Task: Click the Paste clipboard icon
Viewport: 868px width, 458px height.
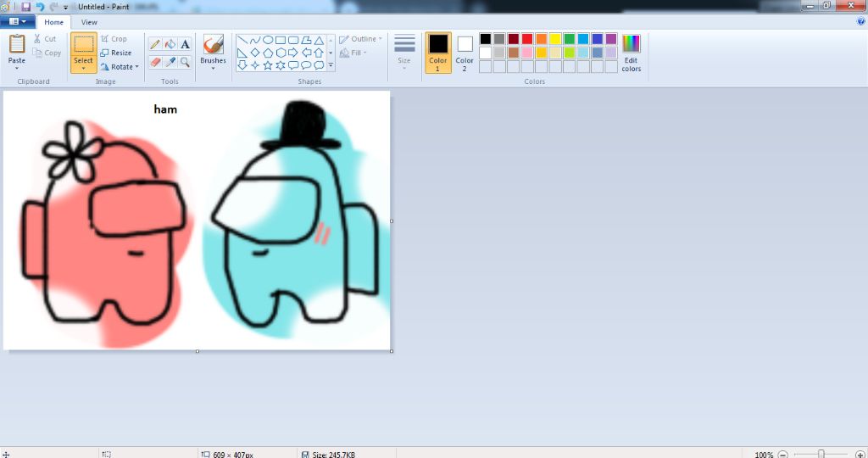Action: tap(17, 44)
